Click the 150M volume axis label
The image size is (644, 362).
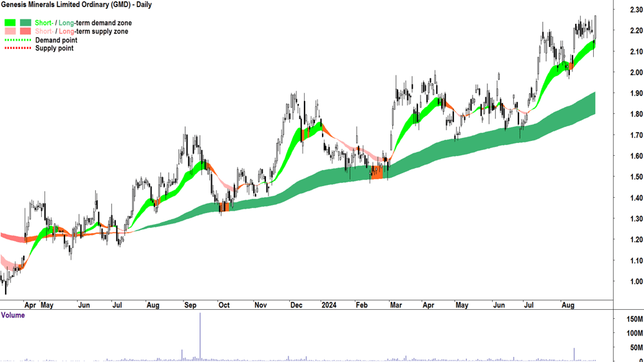(634, 319)
